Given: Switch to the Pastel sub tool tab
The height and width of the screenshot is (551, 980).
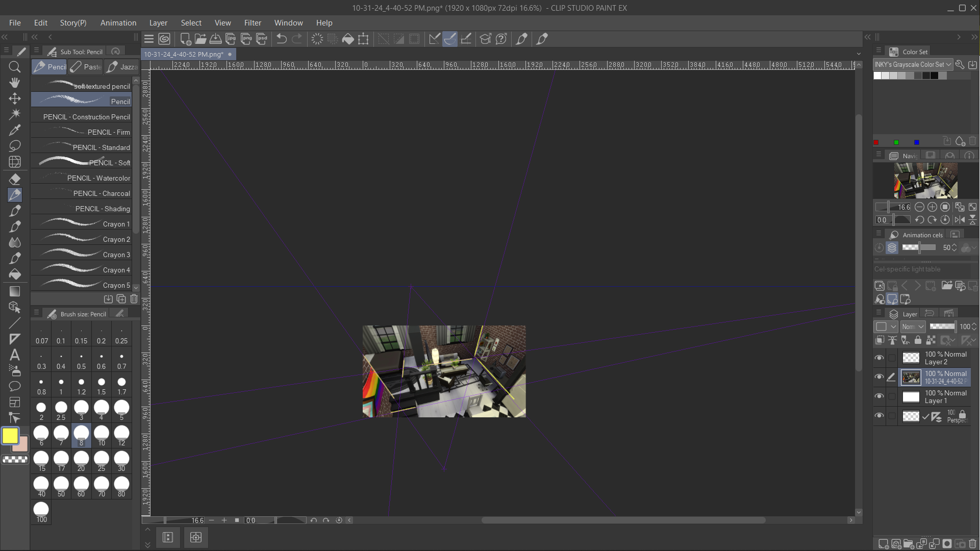Looking at the screenshot, I should coord(86,67).
